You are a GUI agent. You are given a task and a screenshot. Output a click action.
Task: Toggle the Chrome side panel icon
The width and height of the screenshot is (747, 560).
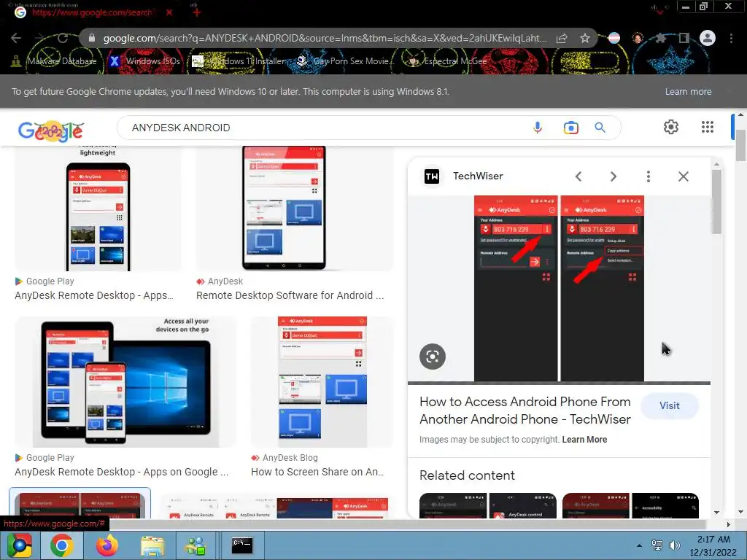click(684, 38)
